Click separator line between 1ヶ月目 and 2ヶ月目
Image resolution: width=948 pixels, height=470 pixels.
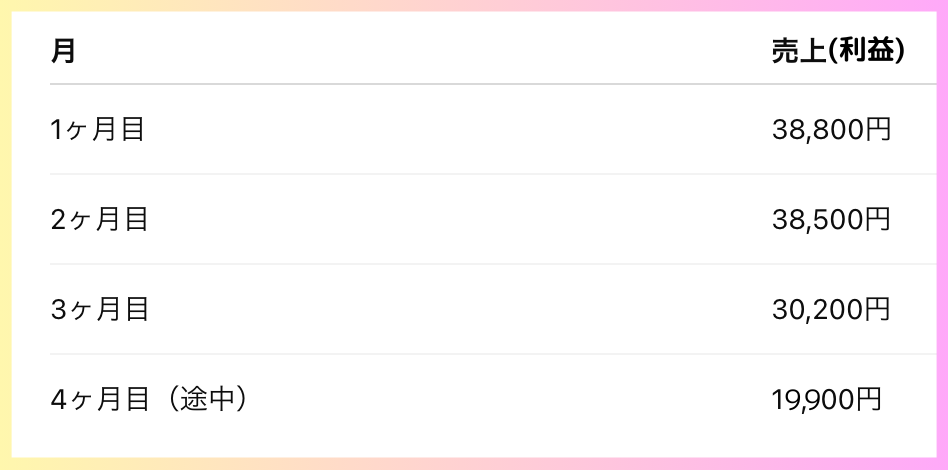[x=493, y=174]
